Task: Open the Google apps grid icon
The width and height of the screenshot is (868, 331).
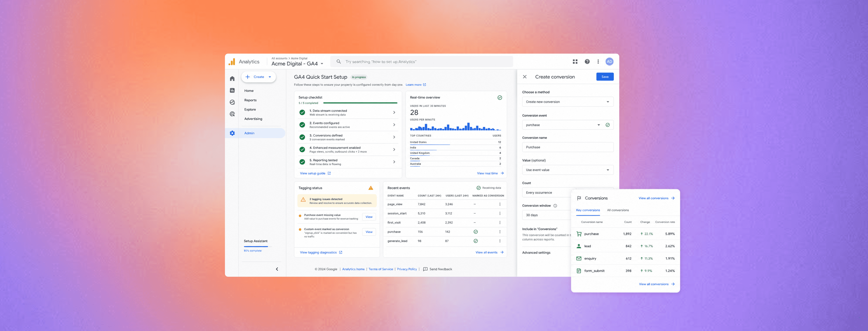Action: pos(575,62)
